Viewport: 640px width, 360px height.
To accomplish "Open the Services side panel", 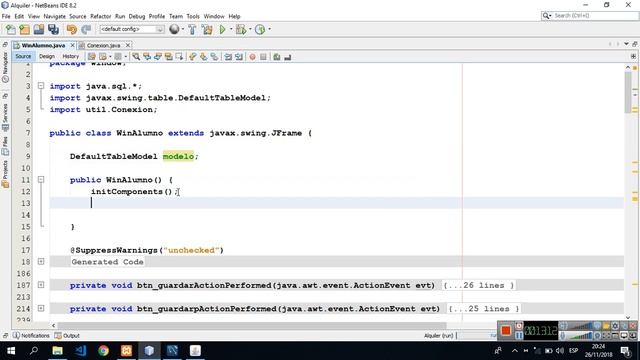I will (x=5, y=117).
